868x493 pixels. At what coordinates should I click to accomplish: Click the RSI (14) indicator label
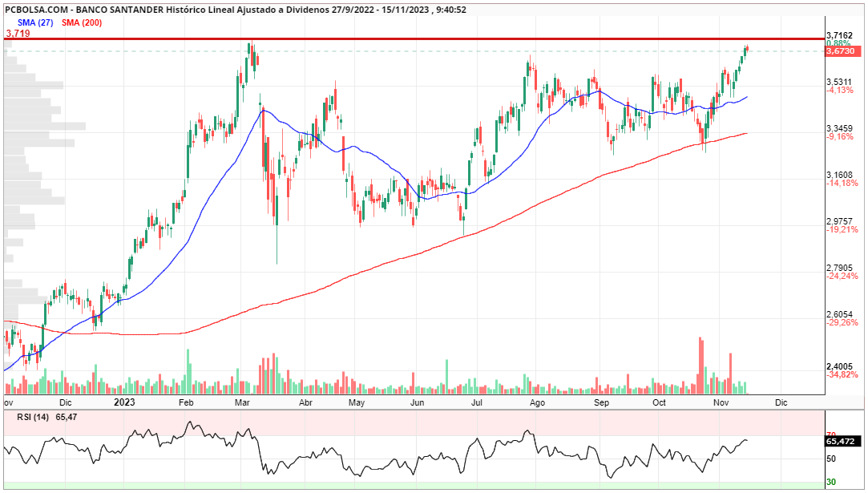click(x=33, y=417)
